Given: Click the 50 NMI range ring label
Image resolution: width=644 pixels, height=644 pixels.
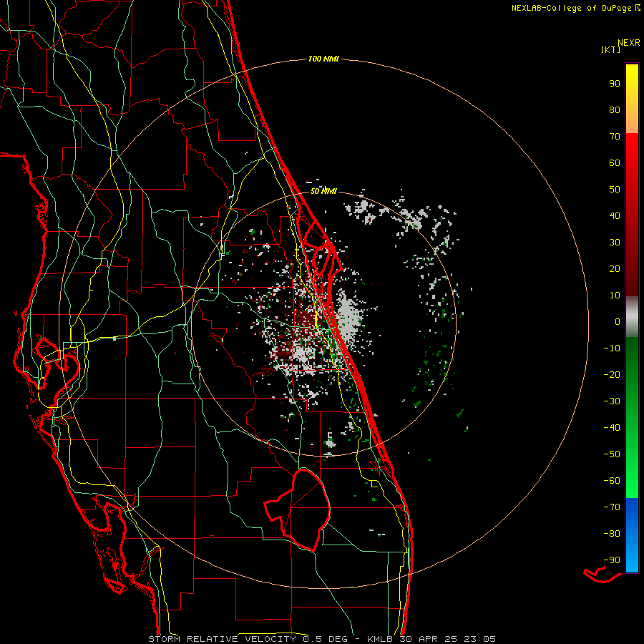Looking at the screenshot, I should (323, 191).
